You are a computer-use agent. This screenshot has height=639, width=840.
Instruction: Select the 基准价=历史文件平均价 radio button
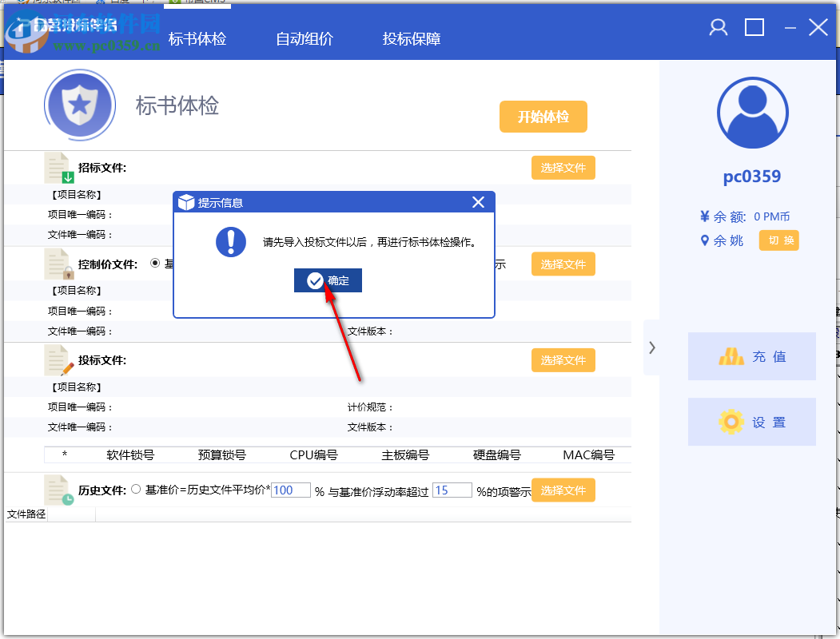click(x=134, y=490)
